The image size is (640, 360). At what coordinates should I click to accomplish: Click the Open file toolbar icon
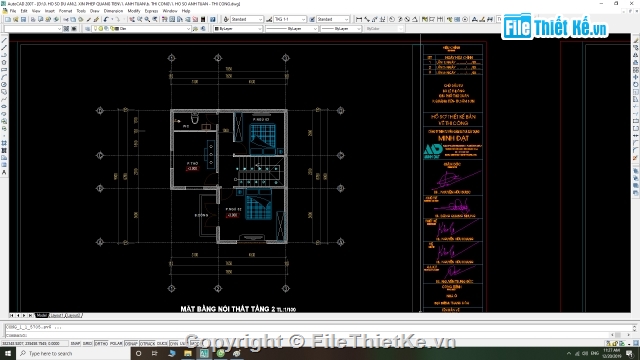16,19
